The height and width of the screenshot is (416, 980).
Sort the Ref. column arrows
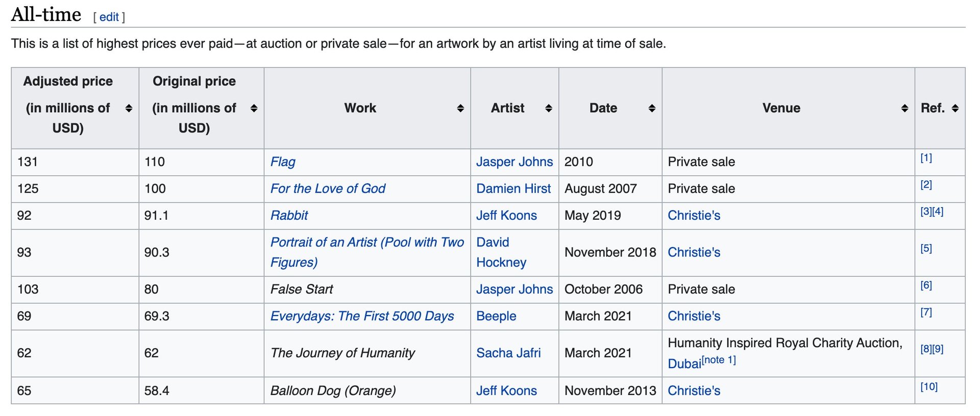pyautogui.click(x=955, y=108)
